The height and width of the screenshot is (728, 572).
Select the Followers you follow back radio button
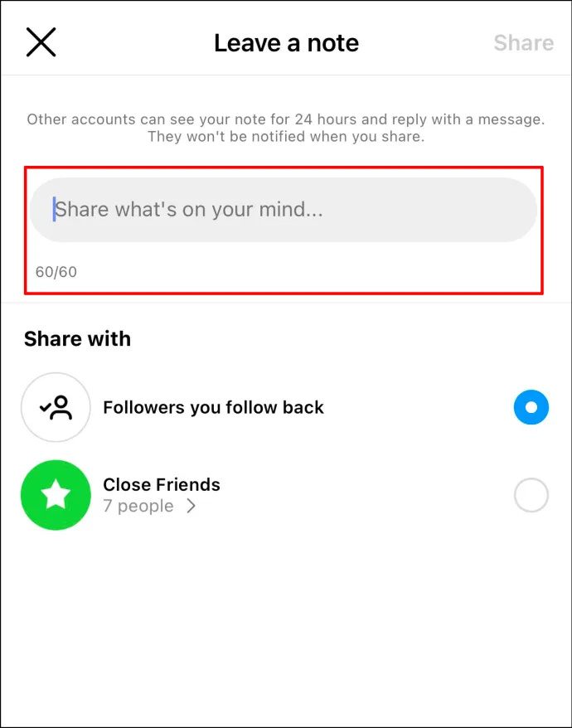coord(531,407)
